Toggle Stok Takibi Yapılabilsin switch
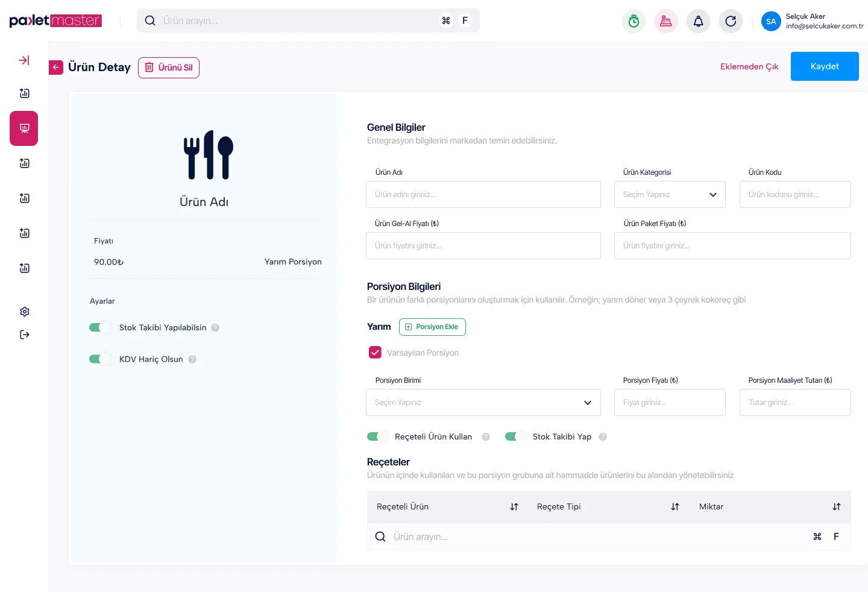868x592 pixels. pos(100,327)
